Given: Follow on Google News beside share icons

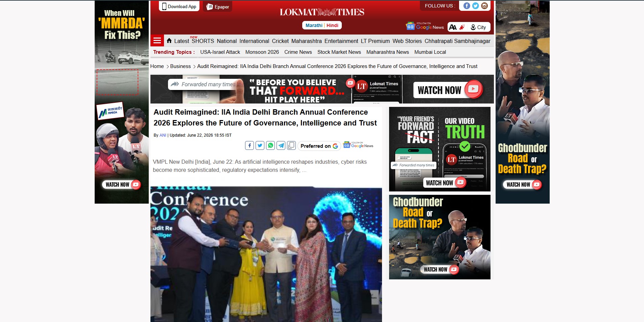Looking at the screenshot, I should [x=358, y=145].
